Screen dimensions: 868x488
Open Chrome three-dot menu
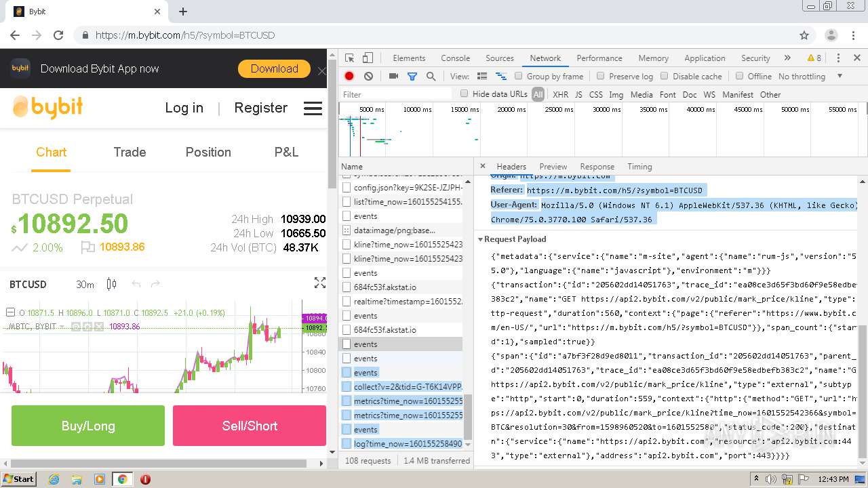point(854,35)
